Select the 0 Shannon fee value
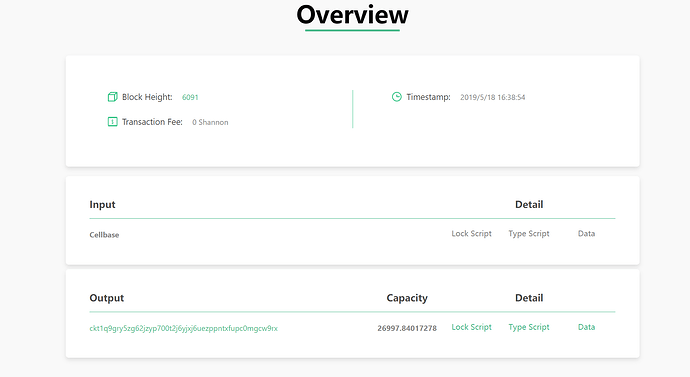Image resolution: width=690 pixels, height=377 pixels. point(210,122)
